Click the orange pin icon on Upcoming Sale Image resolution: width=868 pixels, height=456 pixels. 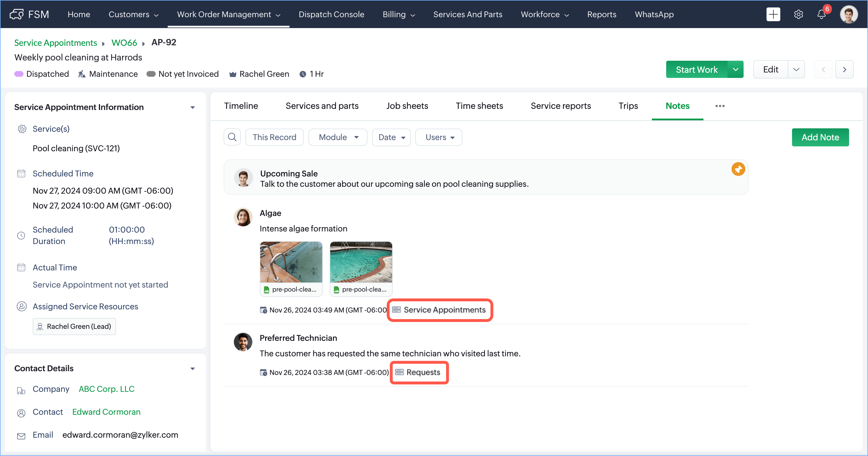(x=738, y=169)
